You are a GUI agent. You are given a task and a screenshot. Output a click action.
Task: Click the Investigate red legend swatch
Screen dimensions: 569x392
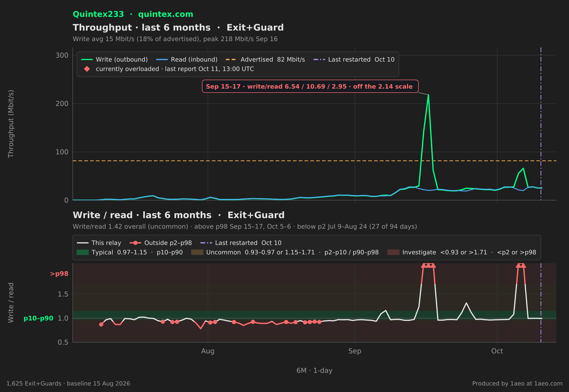click(393, 252)
